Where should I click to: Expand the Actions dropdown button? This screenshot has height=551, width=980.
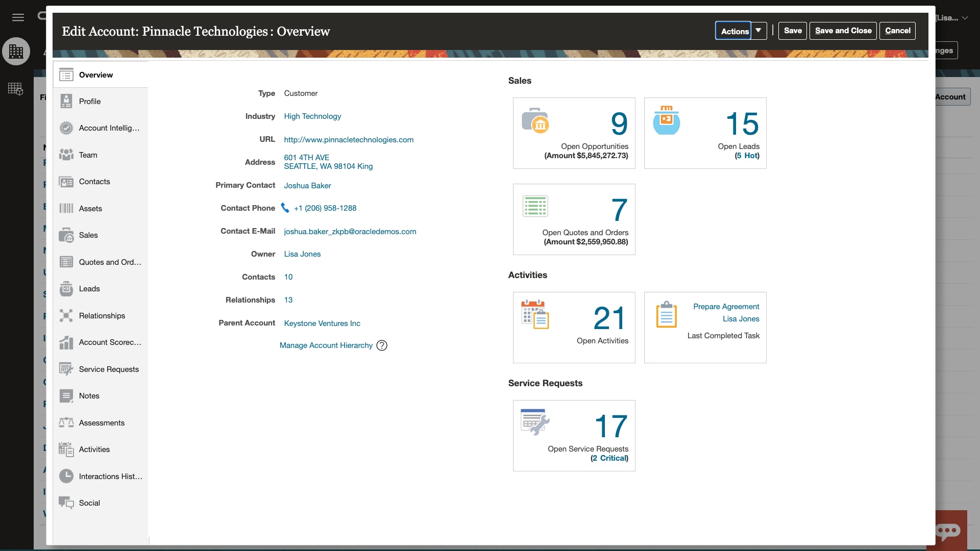click(758, 30)
